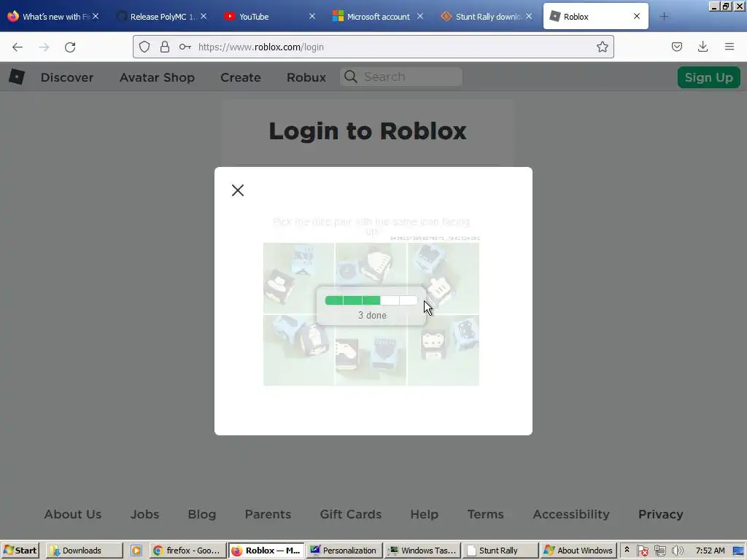Open the Help footer link

(425, 514)
